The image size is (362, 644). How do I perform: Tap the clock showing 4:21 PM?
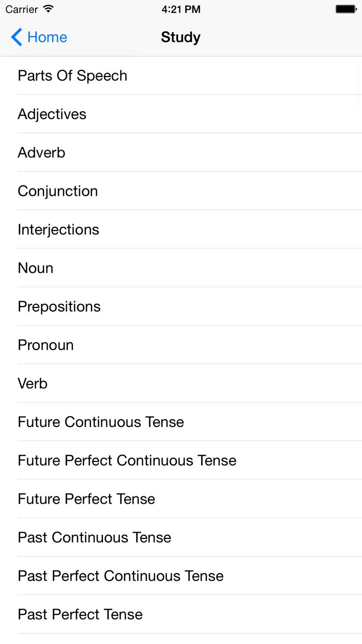[180, 9]
